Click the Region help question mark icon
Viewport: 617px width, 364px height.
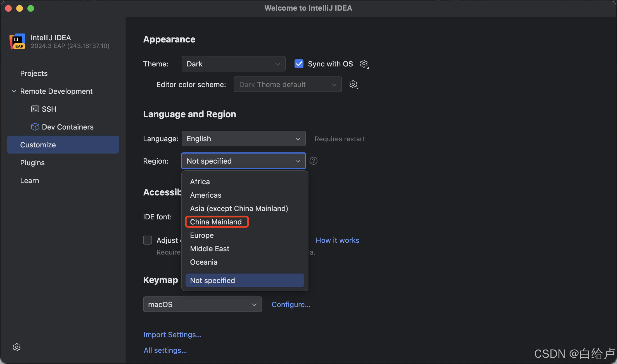coord(314,161)
